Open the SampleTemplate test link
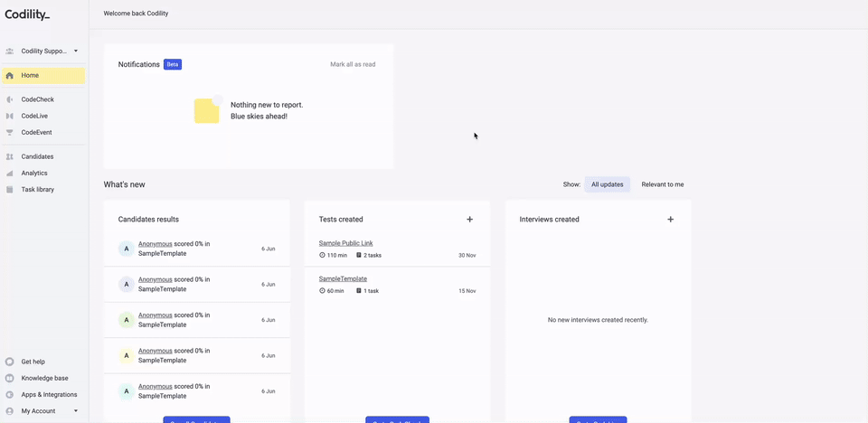 343,278
